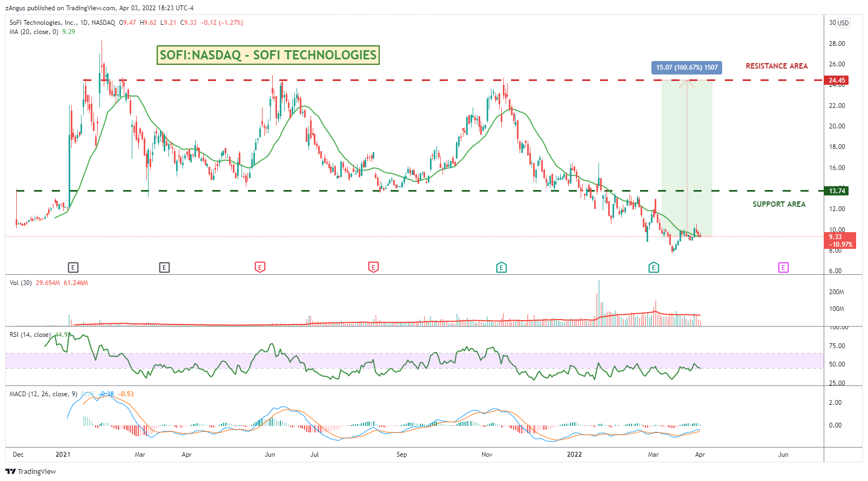
Task: Click the SoFi Technologies, Inc. symbol legend
Action: pyautogui.click(x=62, y=23)
